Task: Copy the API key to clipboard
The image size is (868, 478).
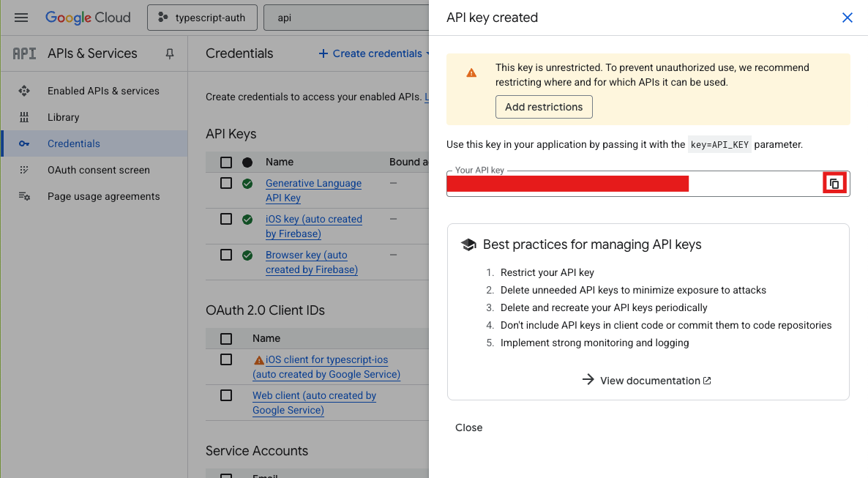Action: 834,184
